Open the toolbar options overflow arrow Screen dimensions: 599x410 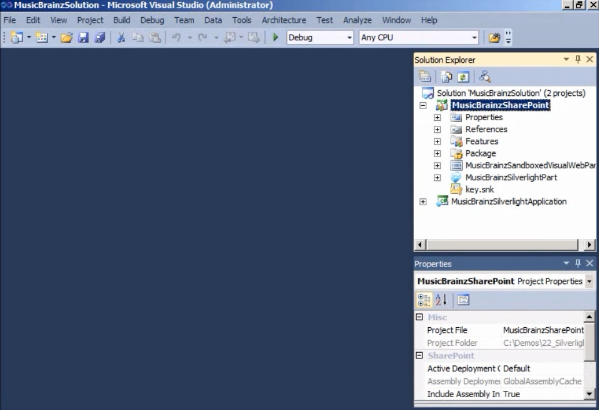508,37
